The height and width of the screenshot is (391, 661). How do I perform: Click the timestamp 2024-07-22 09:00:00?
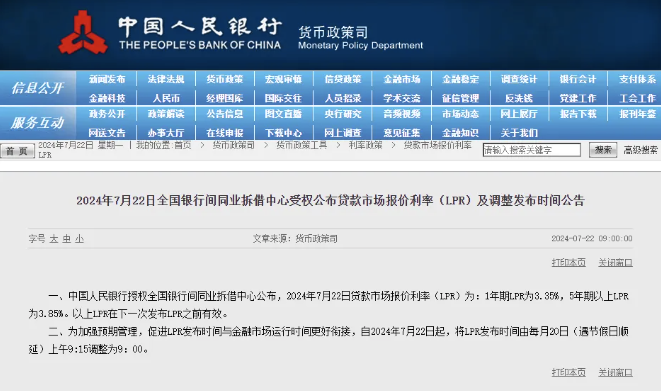592,238
